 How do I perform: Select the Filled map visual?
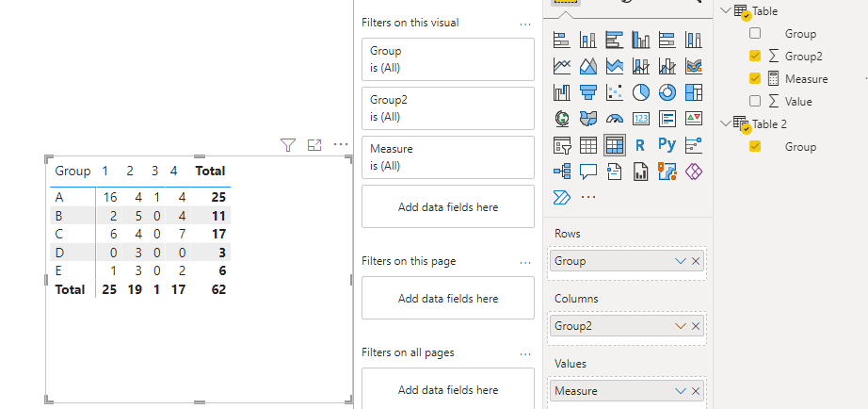pyautogui.click(x=587, y=119)
